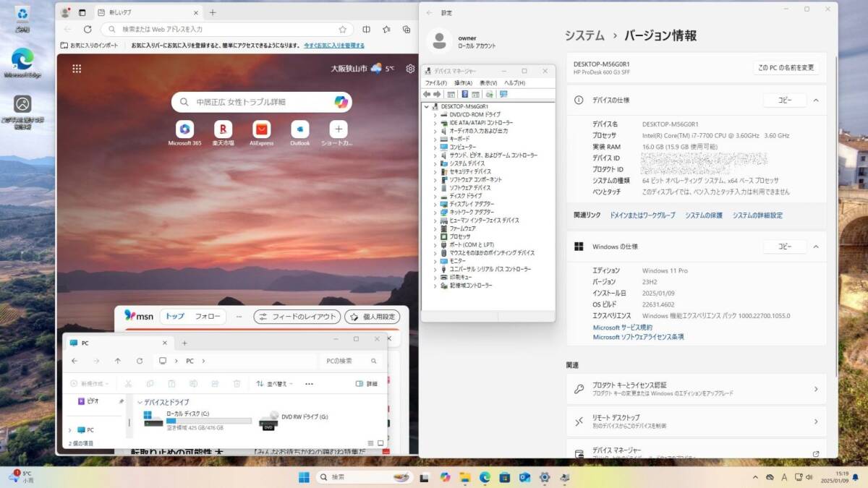Click the favorites star in Edge address bar

343,30
